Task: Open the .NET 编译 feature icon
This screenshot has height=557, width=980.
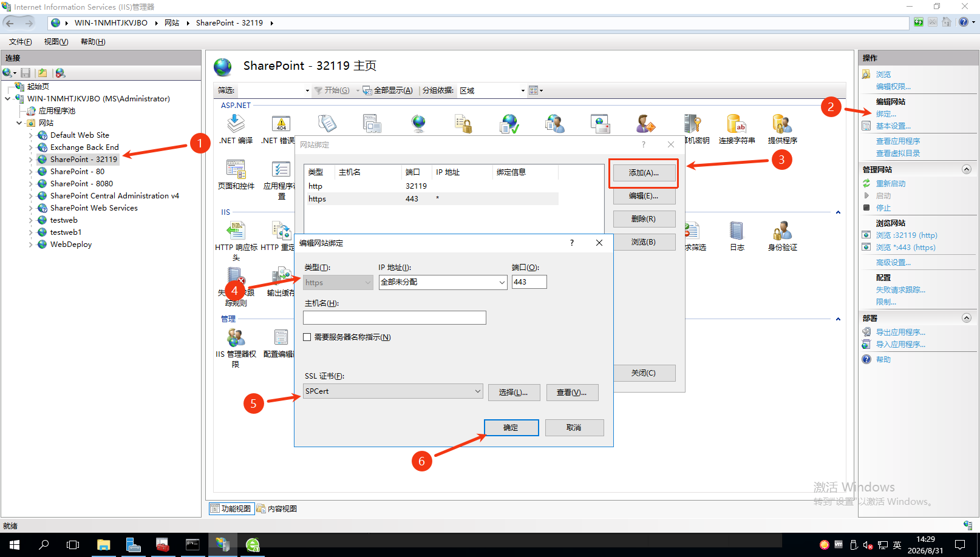Action: click(x=236, y=129)
